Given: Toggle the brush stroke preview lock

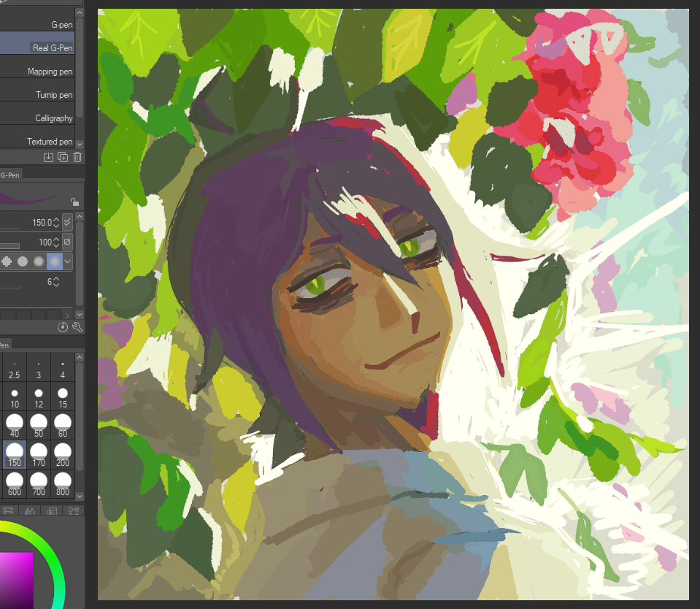Looking at the screenshot, I should tap(74, 202).
